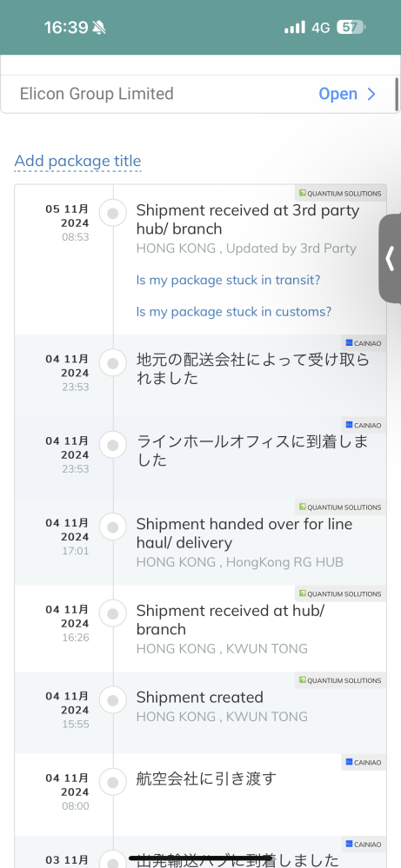Tap the Cainiao badge on 地元の配送会社 event
This screenshot has width=401, height=868.
point(364,343)
